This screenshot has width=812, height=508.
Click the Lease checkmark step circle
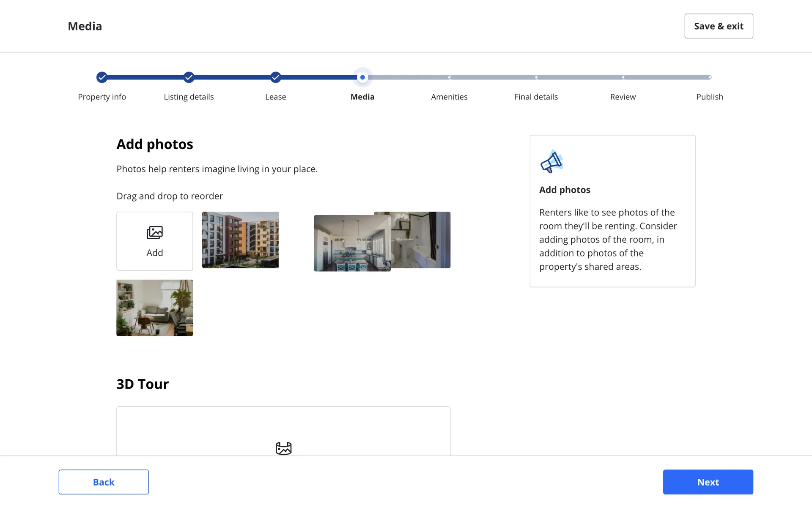(275, 77)
